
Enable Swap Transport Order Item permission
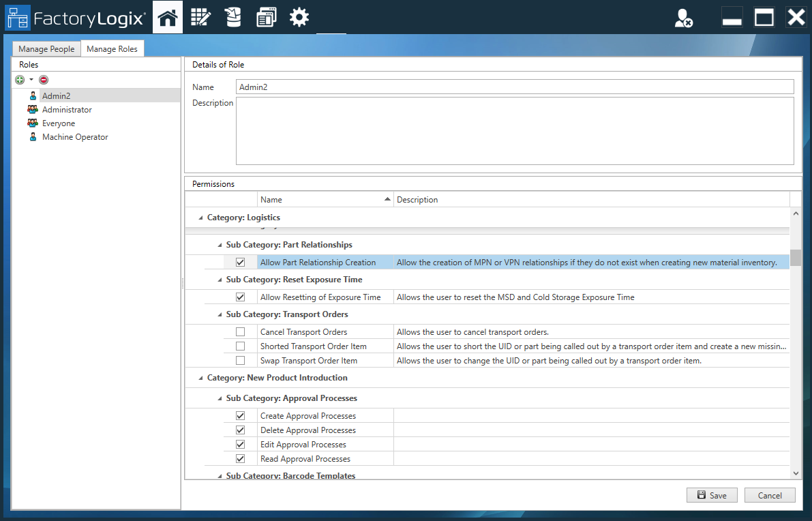point(240,361)
